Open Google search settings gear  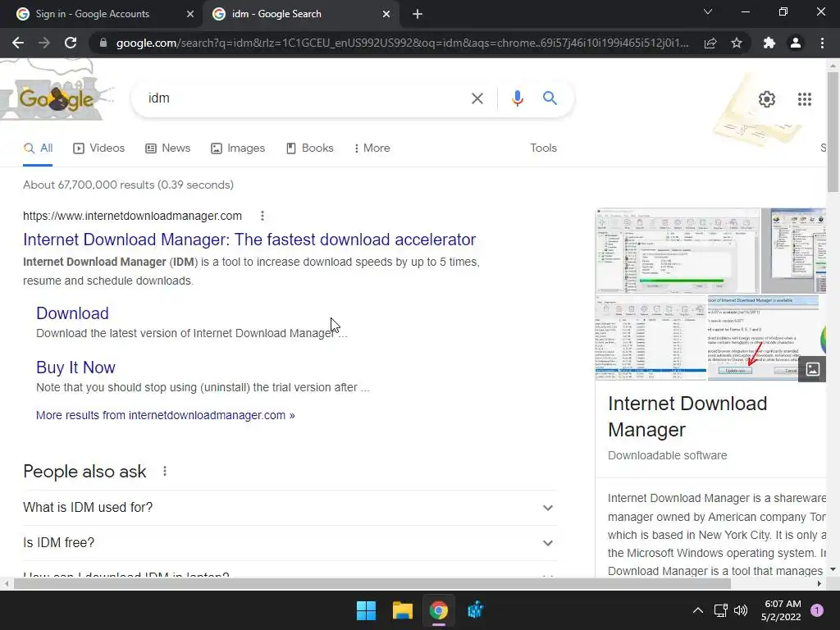(x=767, y=99)
